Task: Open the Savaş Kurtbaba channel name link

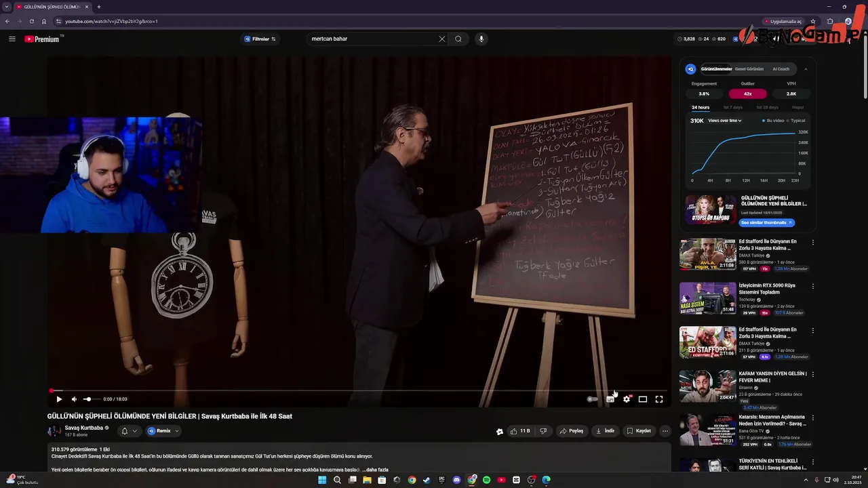Action: 83,428
